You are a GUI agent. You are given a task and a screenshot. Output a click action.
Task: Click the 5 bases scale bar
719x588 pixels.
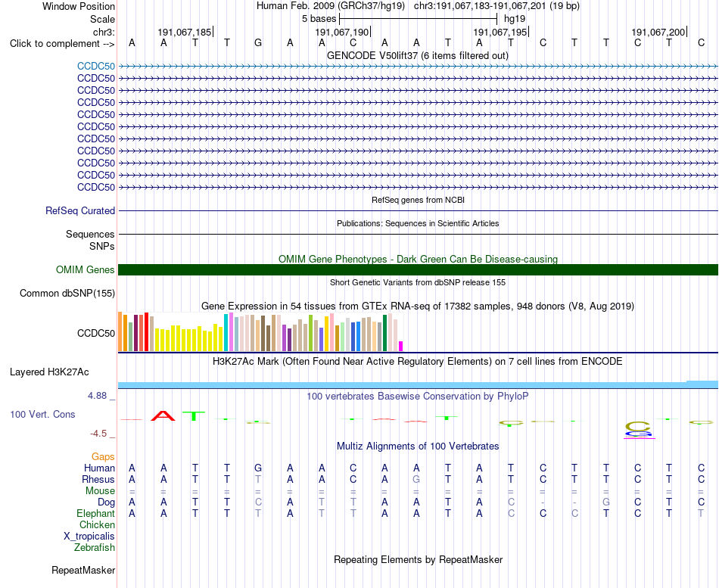(x=418, y=19)
